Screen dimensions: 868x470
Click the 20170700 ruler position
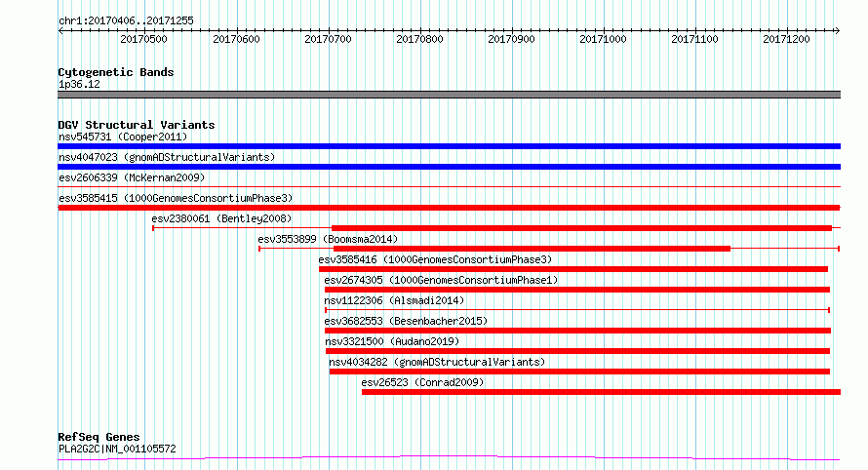pos(328,39)
